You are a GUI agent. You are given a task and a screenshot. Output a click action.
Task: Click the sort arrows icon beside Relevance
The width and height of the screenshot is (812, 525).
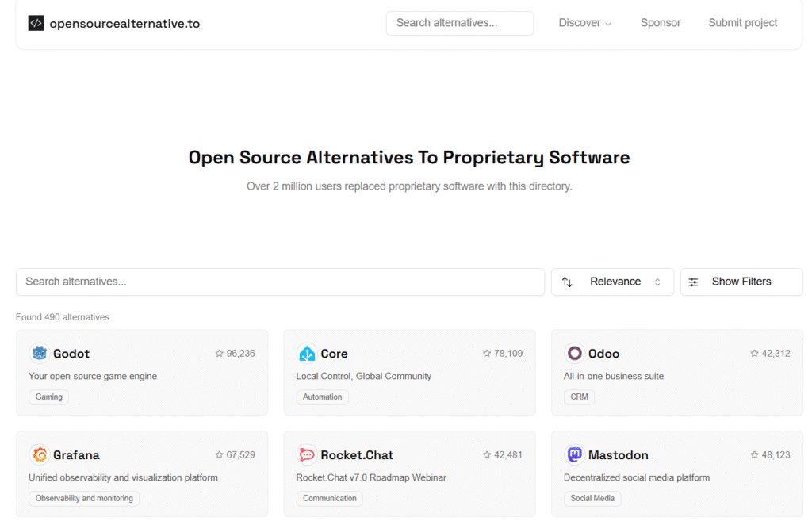567,282
